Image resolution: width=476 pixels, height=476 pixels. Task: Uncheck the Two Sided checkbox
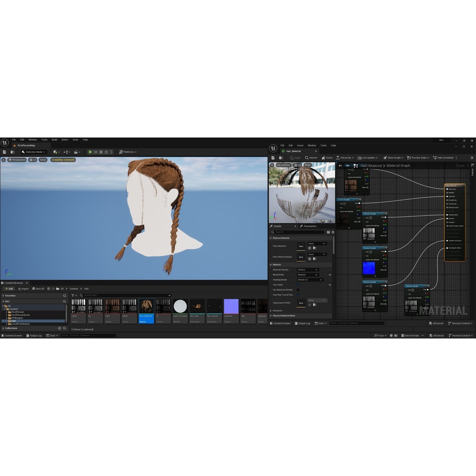pos(298,285)
